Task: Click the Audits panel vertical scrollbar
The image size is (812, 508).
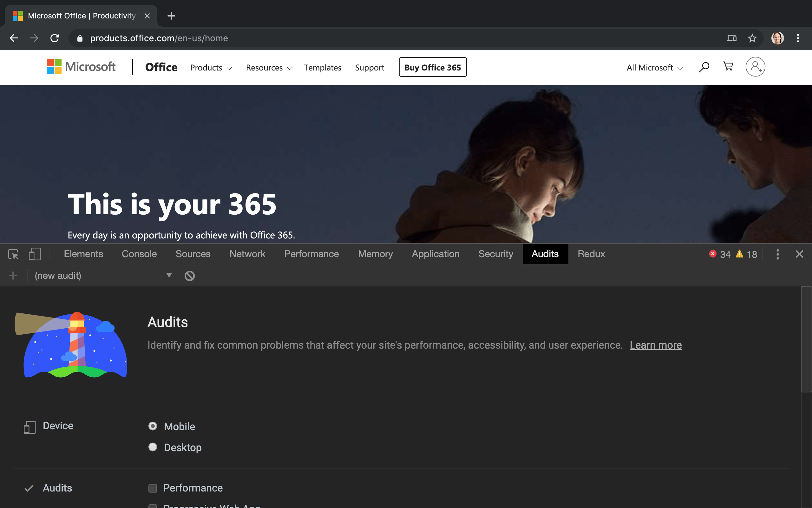Action: tap(806, 339)
